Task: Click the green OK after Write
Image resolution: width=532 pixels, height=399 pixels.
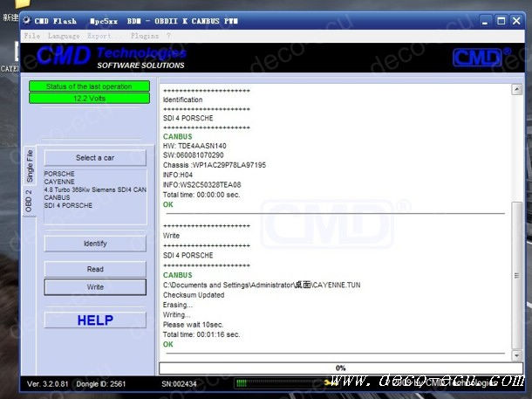Action: click(x=168, y=344)
